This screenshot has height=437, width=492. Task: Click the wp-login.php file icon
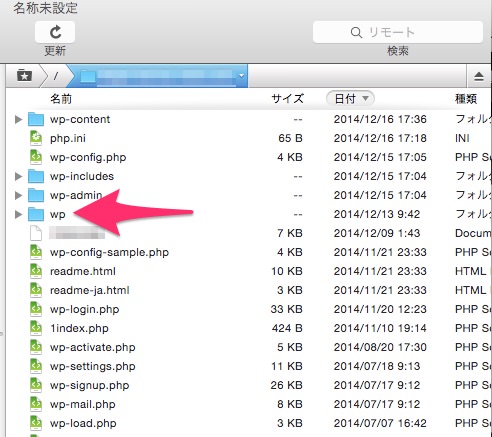coord(36,309)
